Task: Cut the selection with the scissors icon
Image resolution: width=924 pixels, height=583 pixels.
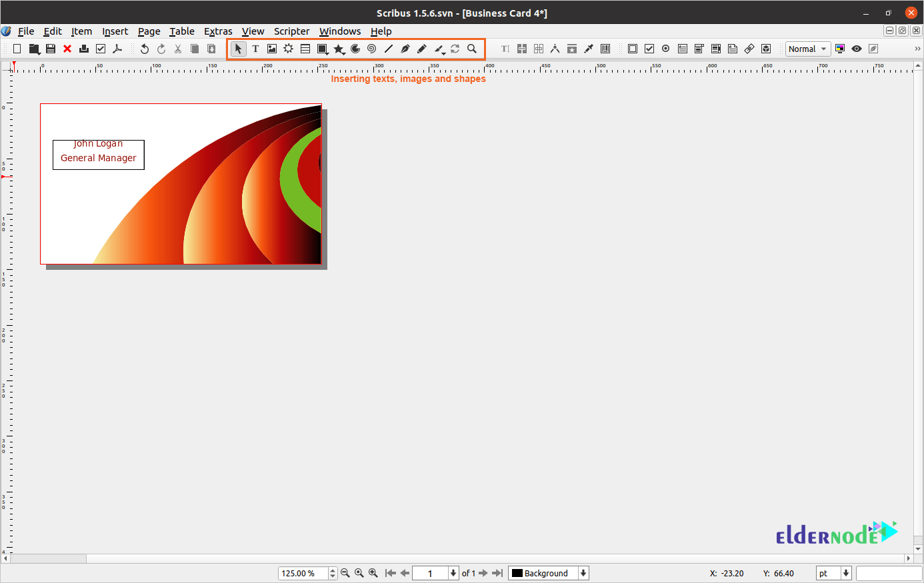Action: click(178, 49)
